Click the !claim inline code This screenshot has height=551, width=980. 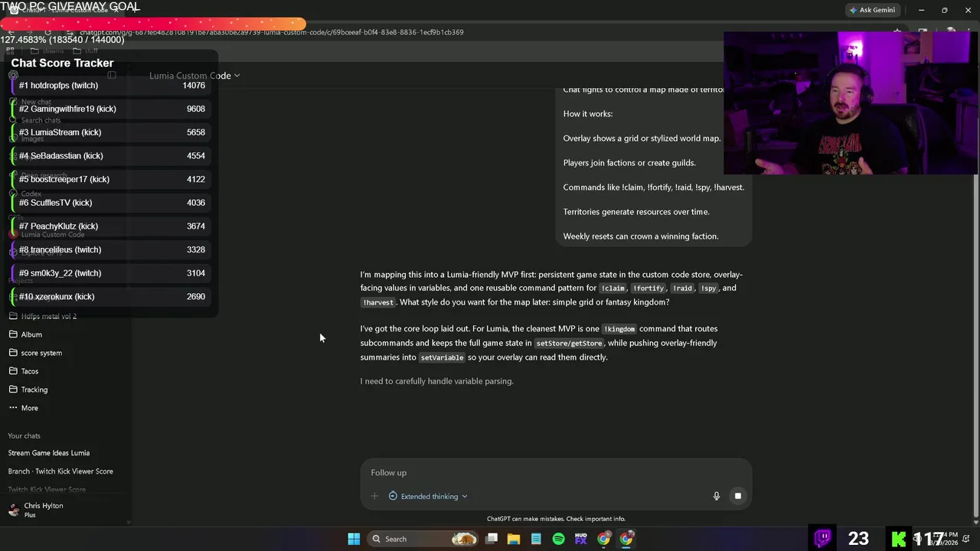612,289
